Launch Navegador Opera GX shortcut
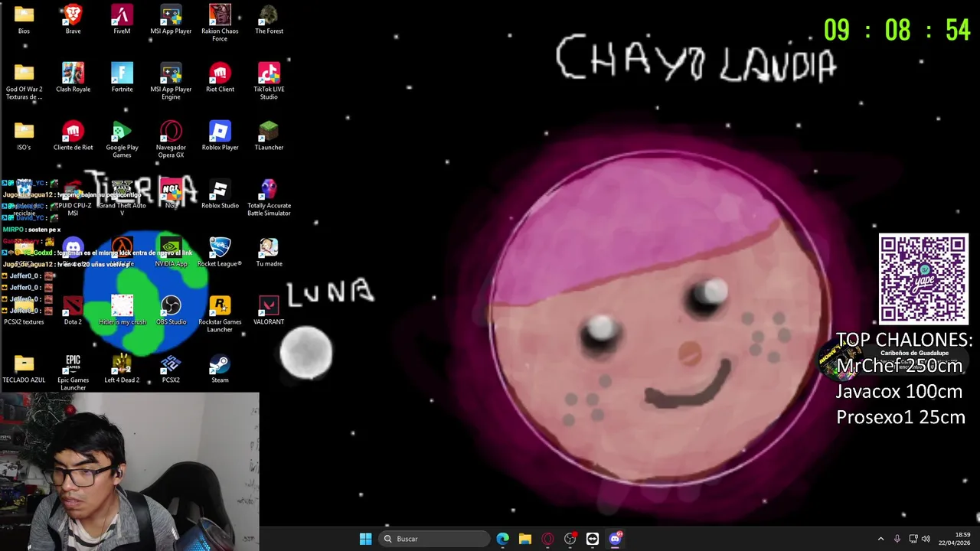The height and width of the screenshot is (551, 980). pos(171,139)
